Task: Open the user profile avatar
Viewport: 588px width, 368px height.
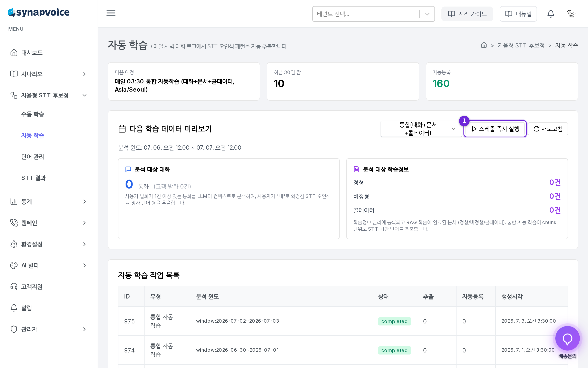Action: [571, 14]
